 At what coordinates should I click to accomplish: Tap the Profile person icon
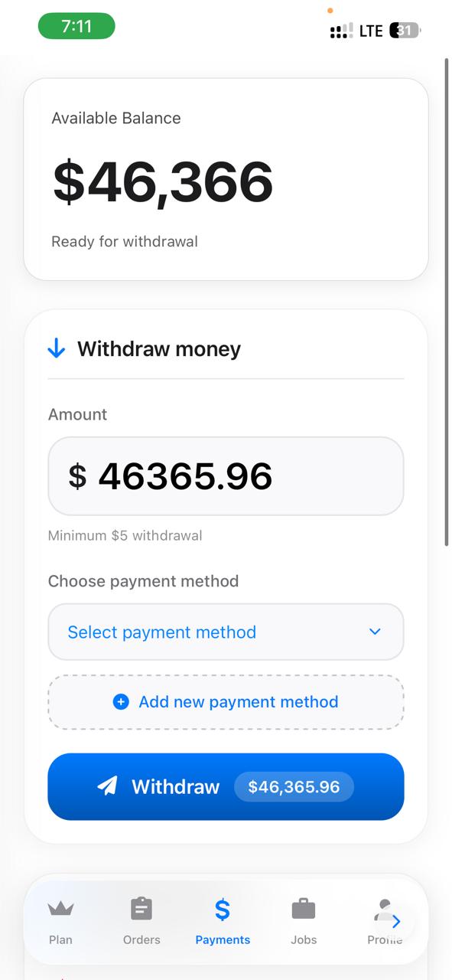pos(385,910)
